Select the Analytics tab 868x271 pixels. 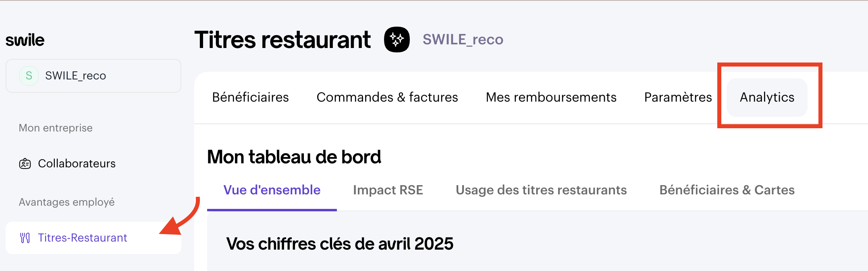[767, 97]
